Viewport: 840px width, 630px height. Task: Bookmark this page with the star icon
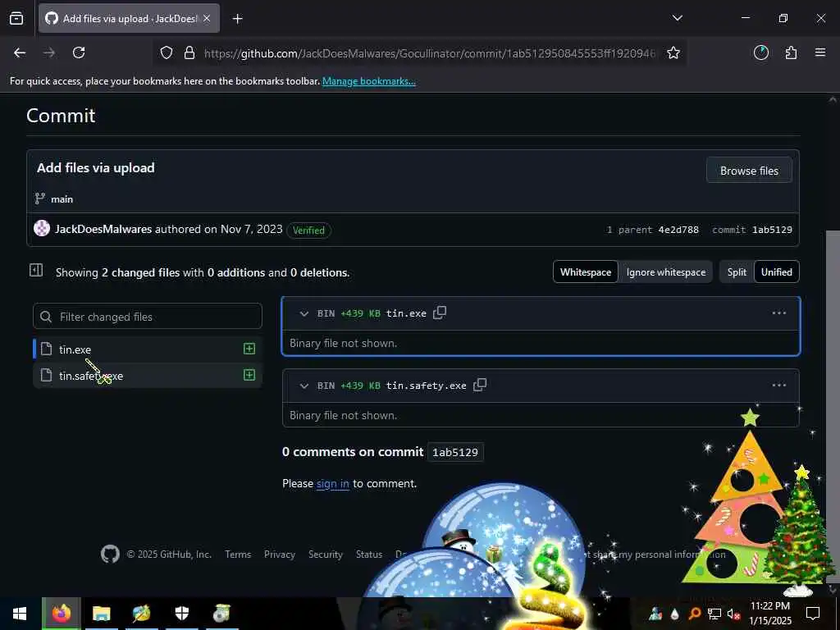point(673,52)
